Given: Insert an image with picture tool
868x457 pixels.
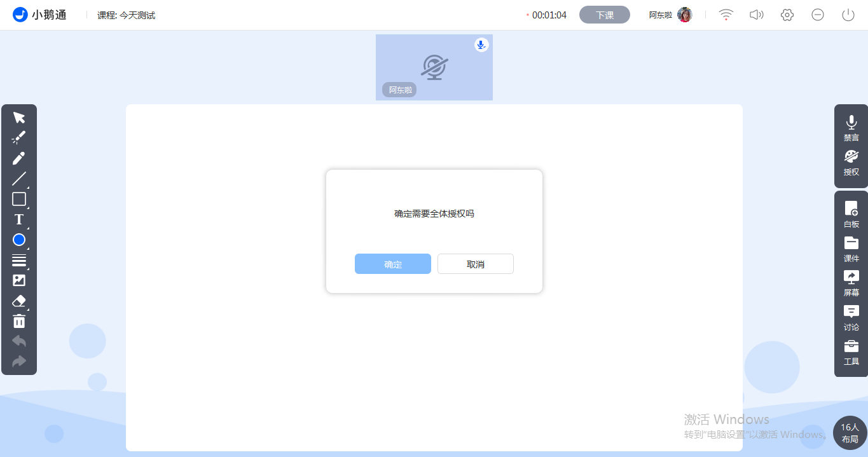Looking at the screenshot, I should (19, 280).
